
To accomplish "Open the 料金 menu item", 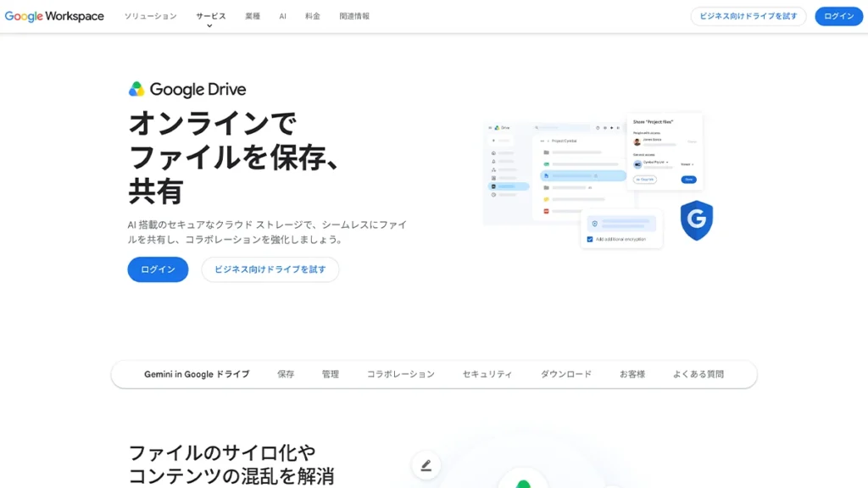I will 312,16.
